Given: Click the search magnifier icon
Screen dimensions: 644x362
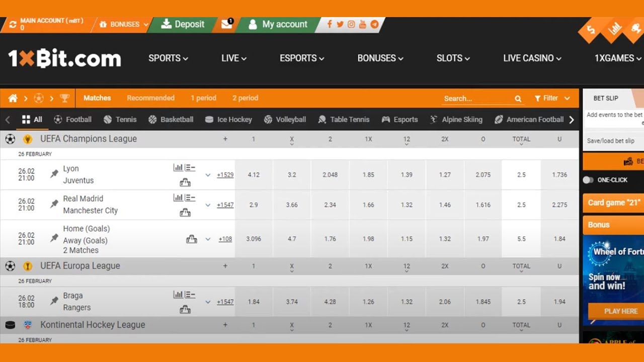Looking at the screenshot, I should click(518, 99).
